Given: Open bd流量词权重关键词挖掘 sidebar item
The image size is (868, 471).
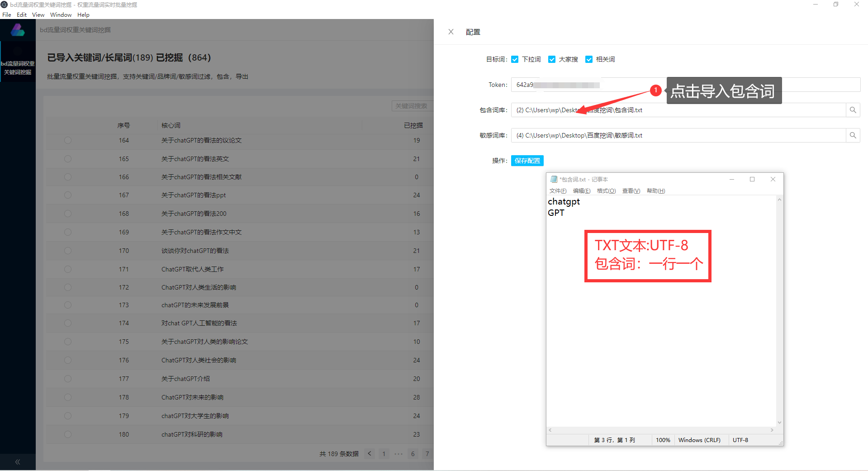Looking at the screenshot, I should click(x=18, y=68).
